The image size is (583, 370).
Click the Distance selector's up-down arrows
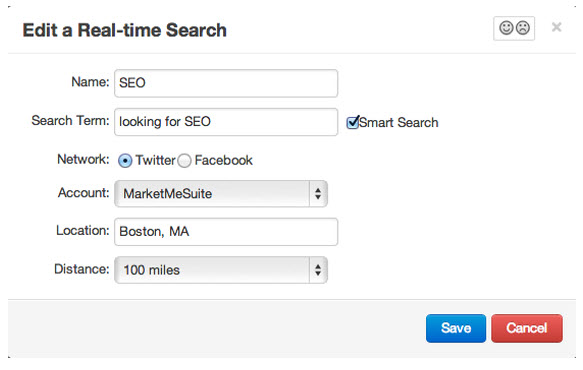click(318, 270)
